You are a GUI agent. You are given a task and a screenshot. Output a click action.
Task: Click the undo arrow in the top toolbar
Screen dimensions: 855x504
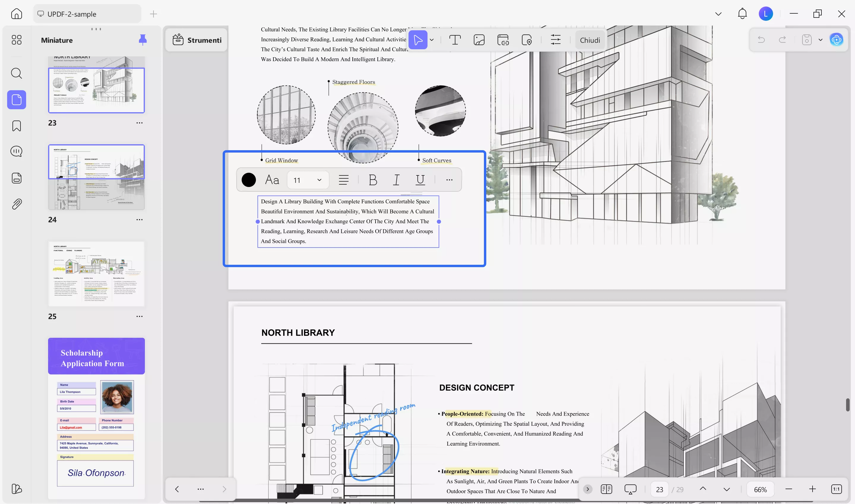[761, 40]
